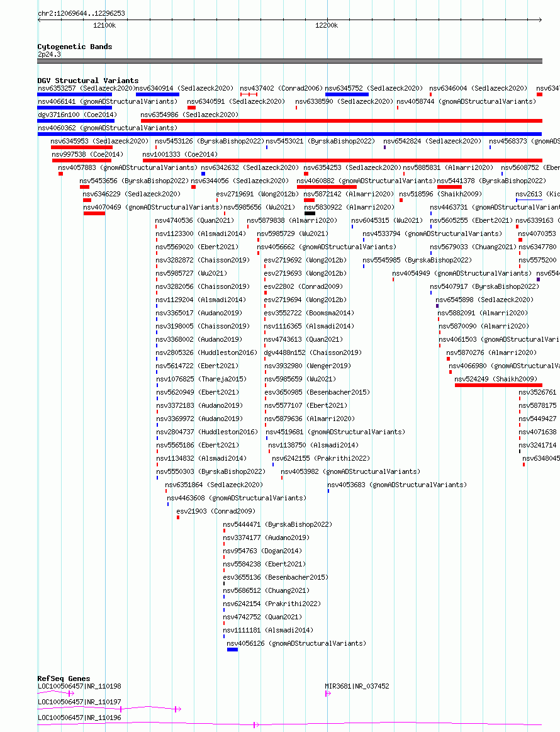
Task: Open LOC100506457|NR_110197 transcript
Action: coord(79,702)
